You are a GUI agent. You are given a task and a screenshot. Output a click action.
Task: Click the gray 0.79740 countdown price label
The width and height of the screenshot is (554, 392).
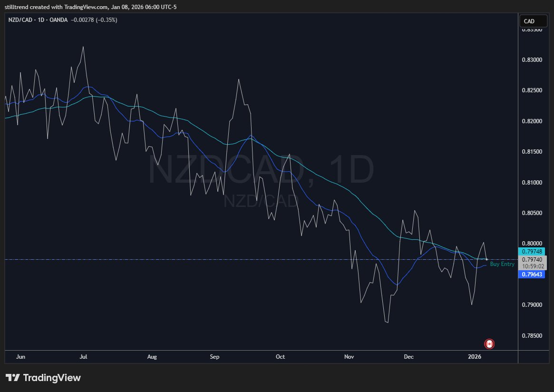[x=531, y=259]
